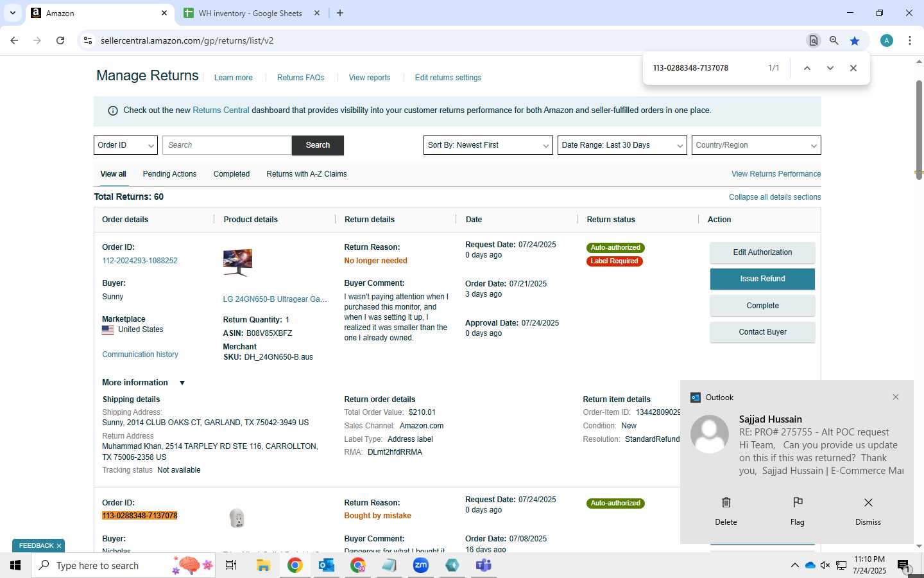
Task: Click the returns Search input field
Action: [x=227, y=145]
